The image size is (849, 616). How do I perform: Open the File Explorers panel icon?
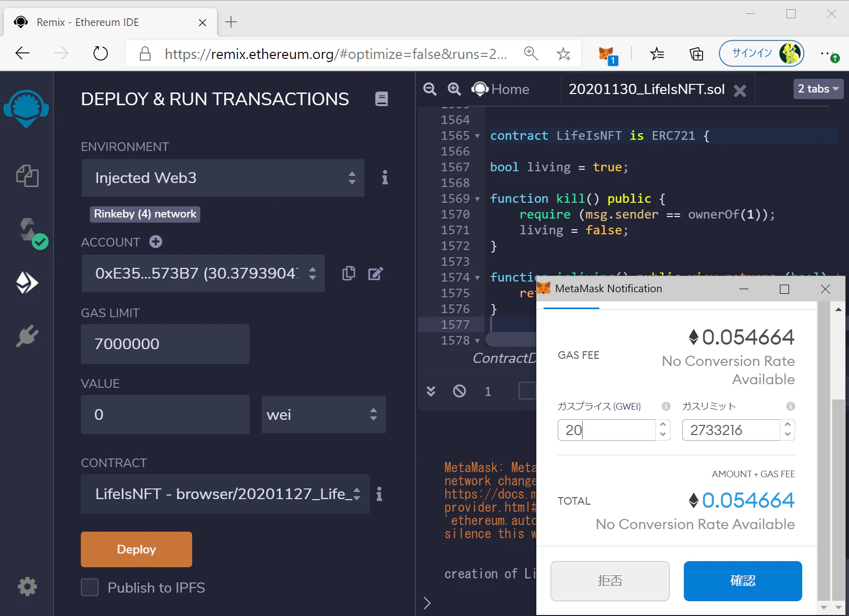(x=27, y=176)
